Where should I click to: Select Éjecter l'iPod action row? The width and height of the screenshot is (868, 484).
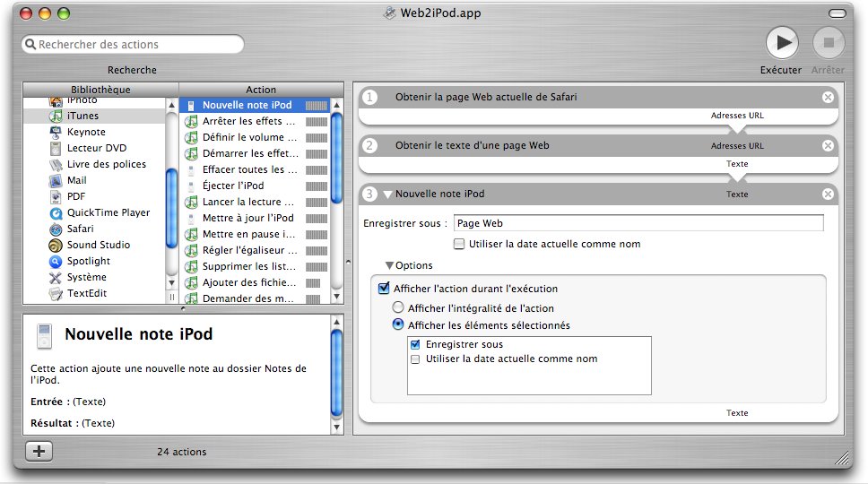256,186
